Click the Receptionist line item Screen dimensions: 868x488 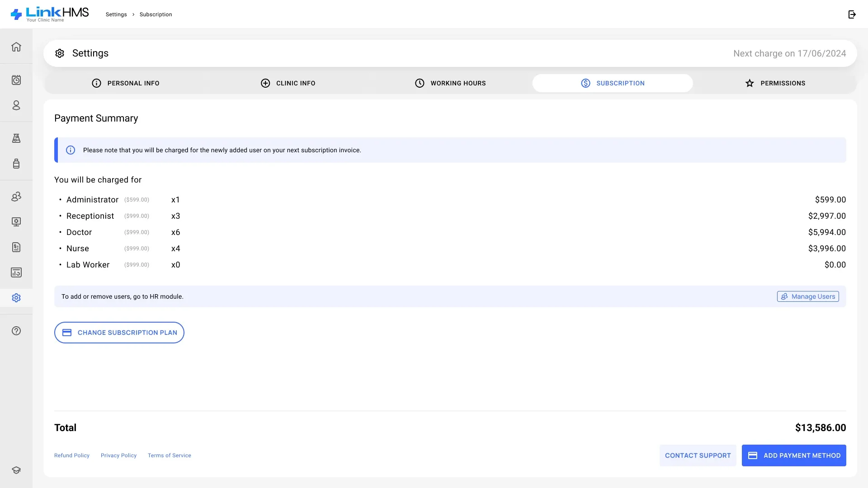point(450,216)
